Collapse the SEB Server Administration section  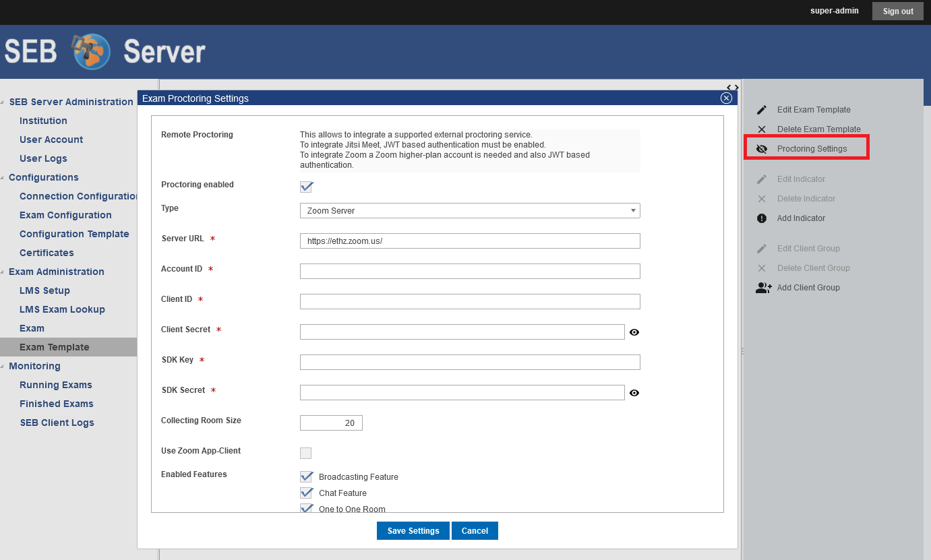(2, 102)
